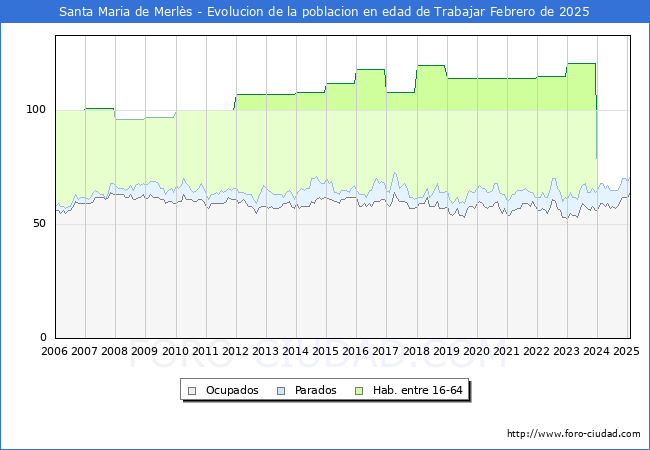Click the Ocupados gray legend swatch

point(192,391)
